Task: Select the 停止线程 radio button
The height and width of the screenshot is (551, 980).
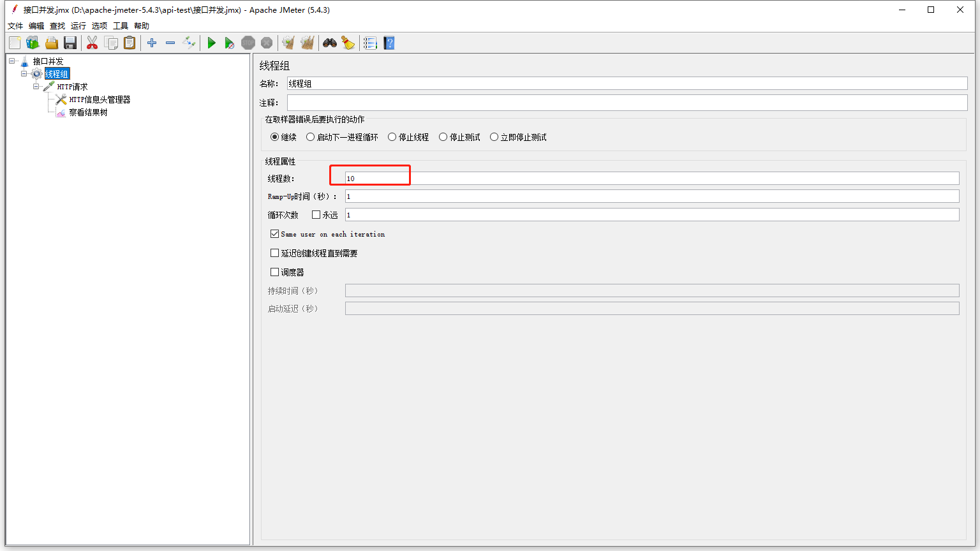Action: tap(392, 137)
